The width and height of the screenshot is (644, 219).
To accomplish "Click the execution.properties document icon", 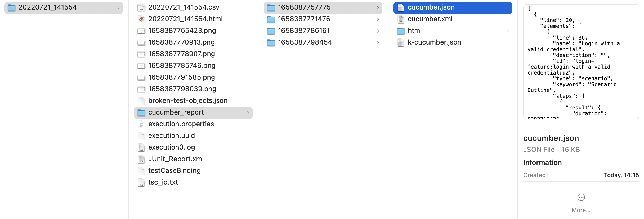I will click(x=141, y=124).
